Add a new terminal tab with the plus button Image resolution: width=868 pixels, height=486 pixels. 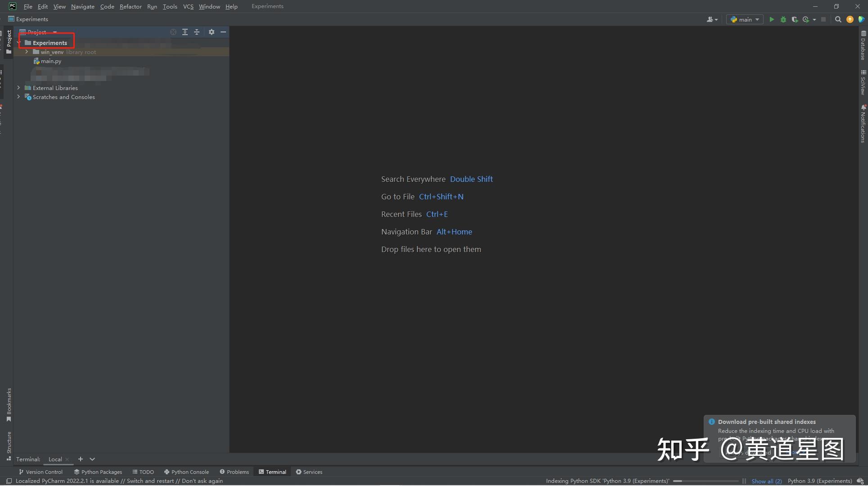(x=81, y=459)
